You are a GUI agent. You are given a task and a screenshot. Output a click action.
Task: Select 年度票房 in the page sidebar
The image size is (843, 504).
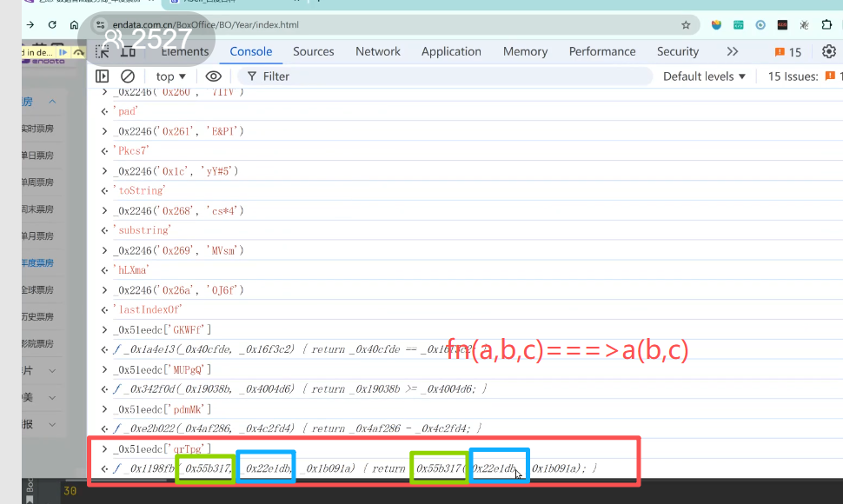(x=37, y=263)
